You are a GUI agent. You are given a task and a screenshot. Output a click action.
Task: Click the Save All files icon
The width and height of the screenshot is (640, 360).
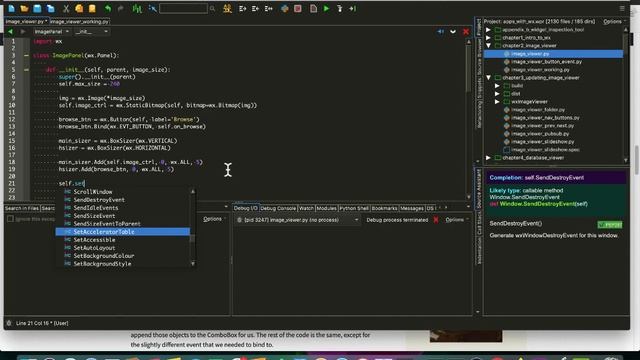51,8
